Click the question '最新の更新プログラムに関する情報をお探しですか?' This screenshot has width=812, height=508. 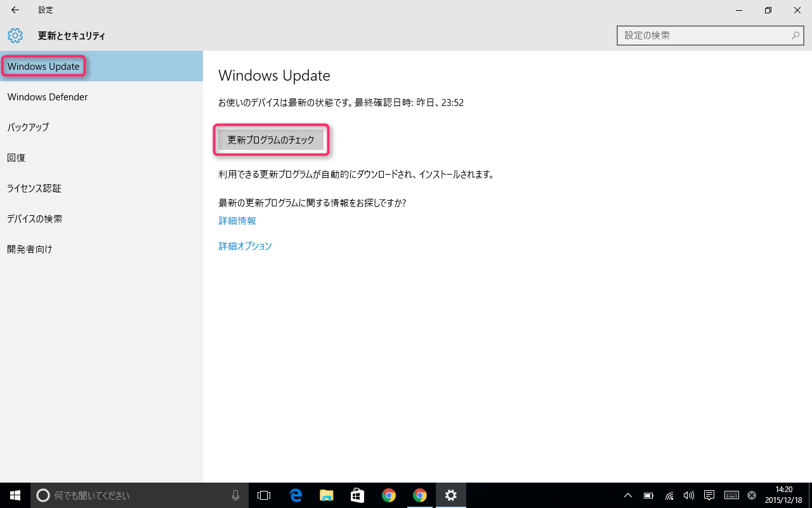click(312, 203)
